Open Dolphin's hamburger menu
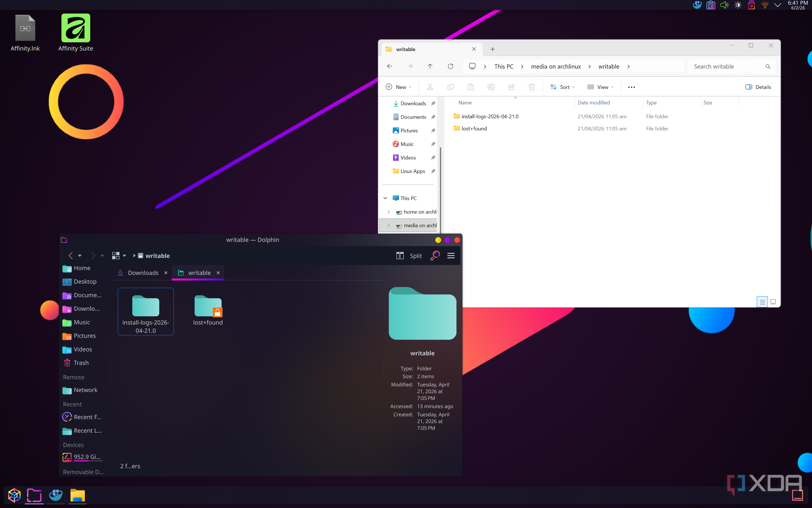 point(451,256)
